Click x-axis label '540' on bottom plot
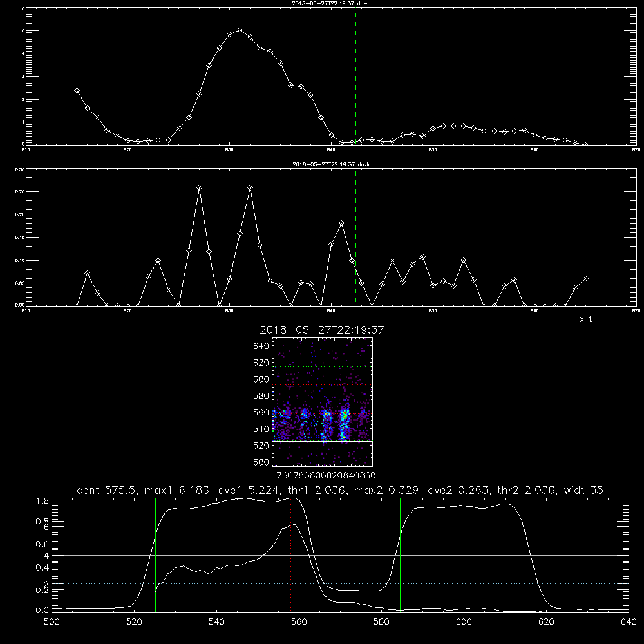Screen dimensions: 644x644 [x=216, y=622]
